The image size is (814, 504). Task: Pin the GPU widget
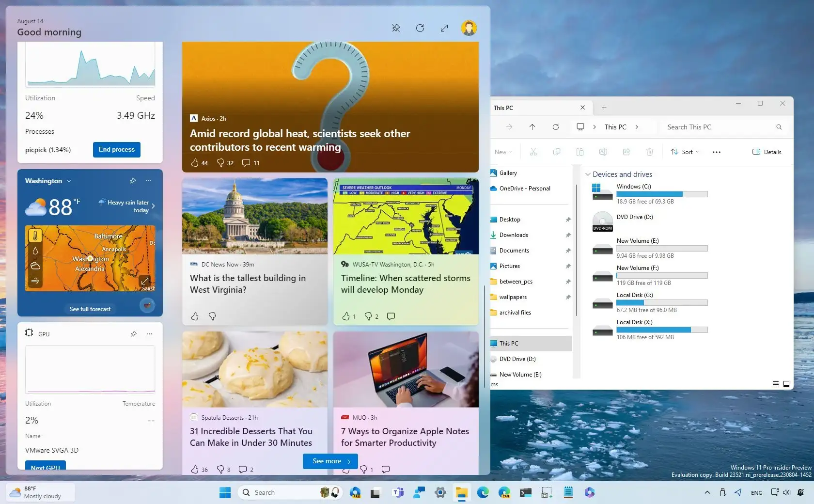pos(134,334)
